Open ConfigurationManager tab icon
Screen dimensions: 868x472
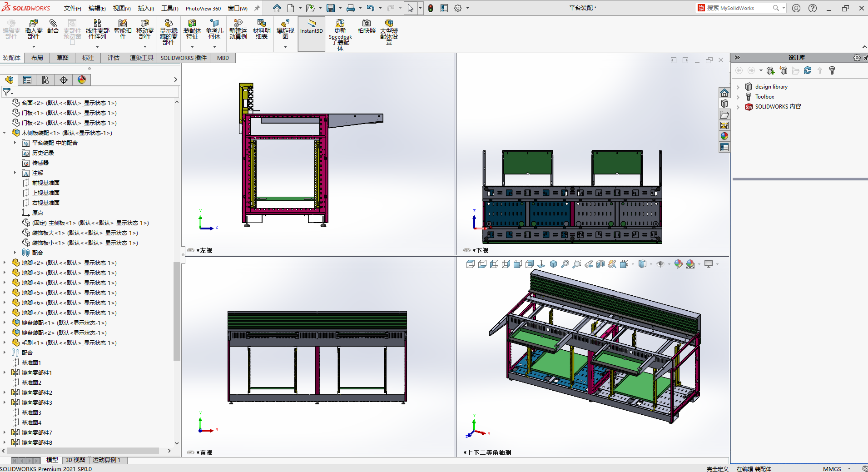[45, 80]
